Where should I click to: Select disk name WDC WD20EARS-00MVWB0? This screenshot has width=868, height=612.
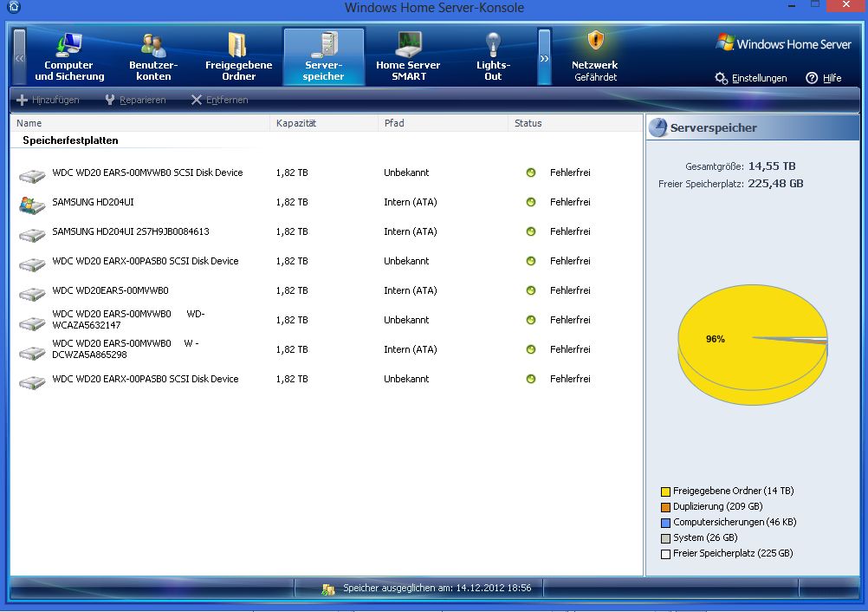(x=110, y=290)
